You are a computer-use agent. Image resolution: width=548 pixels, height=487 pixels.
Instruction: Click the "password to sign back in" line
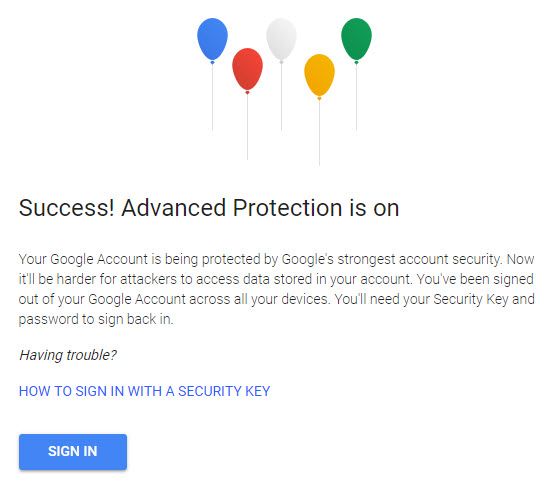click(96, 320)
